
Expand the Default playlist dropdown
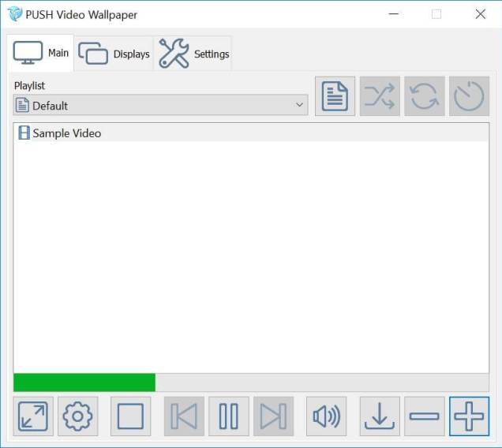(x=160, y=105)
